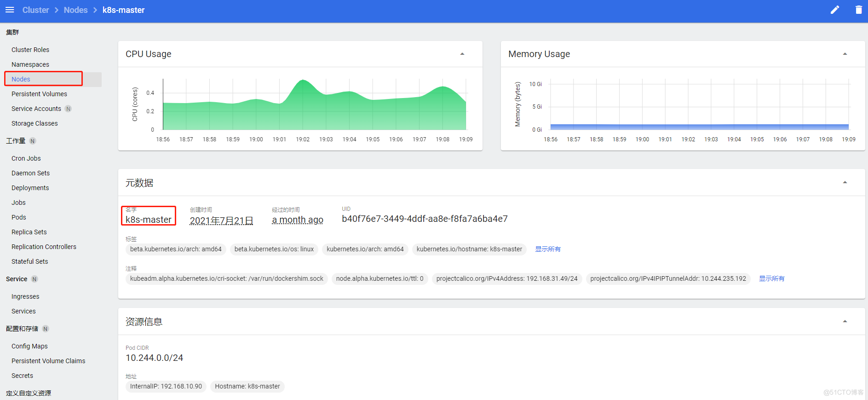Image resolution: width=868 pixels, height=400 pixels.
Task: Click InternalIP: 192.168.10.90 address chip
Action: [166, 386]
